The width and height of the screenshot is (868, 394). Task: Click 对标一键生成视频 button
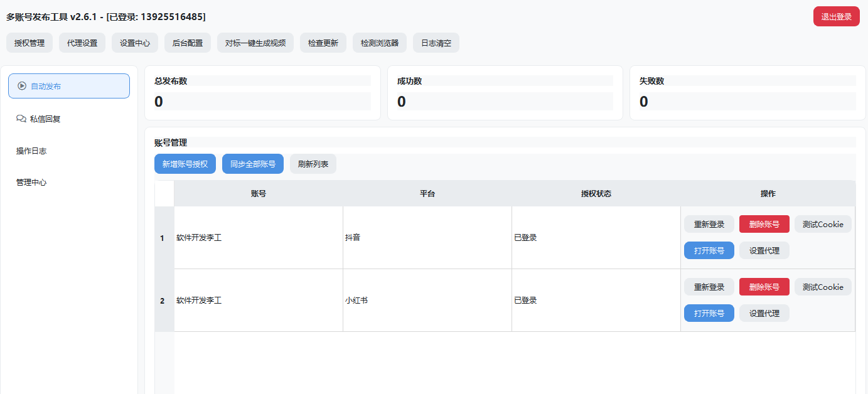click(x=255, y=43)
